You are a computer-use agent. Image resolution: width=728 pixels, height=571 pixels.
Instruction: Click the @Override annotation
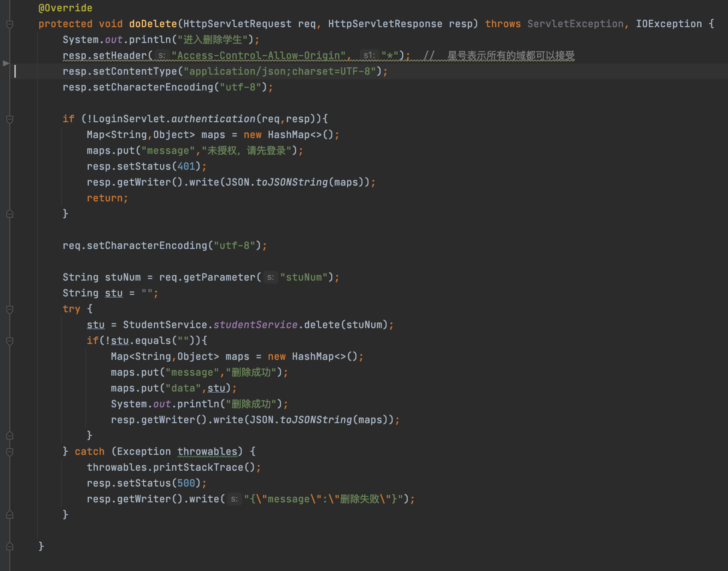click(65, 8)
